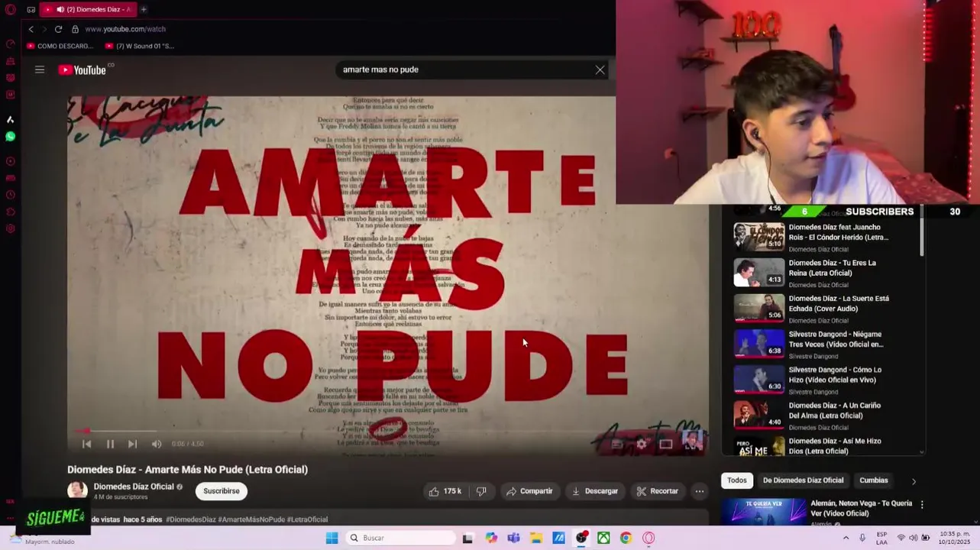Select the Cumbias filter chip
This screenshot has width=980, height=550.
click(874, 480)
